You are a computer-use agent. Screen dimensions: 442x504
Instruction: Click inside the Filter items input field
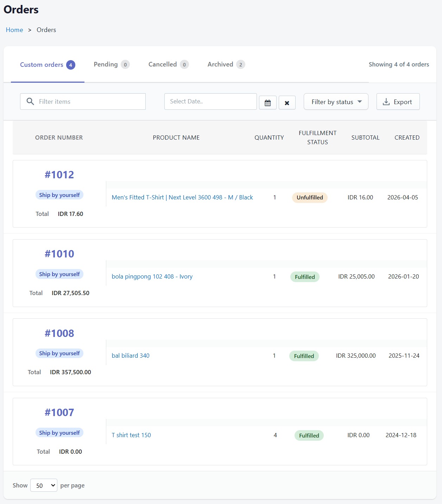coord(88,101)
